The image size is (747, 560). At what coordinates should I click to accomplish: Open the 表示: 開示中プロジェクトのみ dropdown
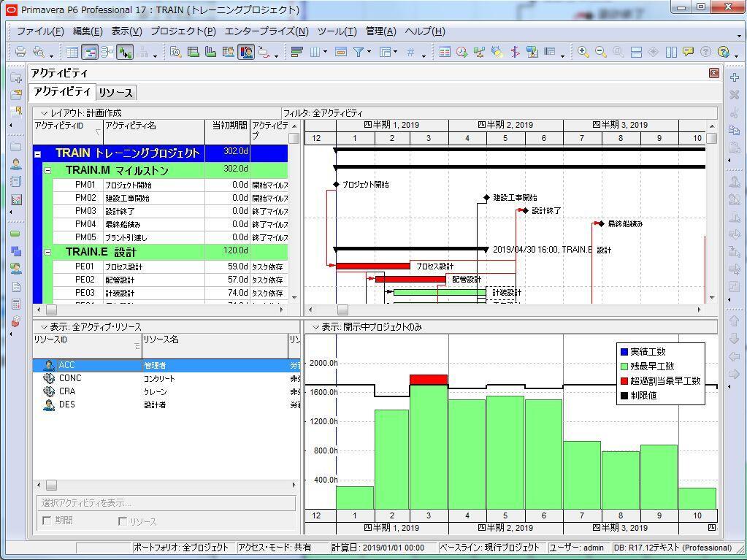(x=315, y=327)
